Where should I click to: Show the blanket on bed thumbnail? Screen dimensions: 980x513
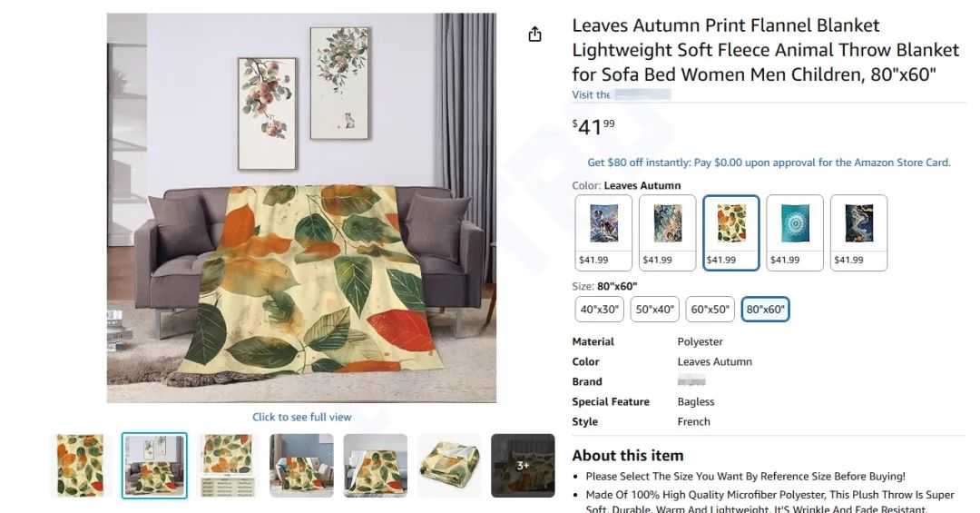click(x=376, y=466)
